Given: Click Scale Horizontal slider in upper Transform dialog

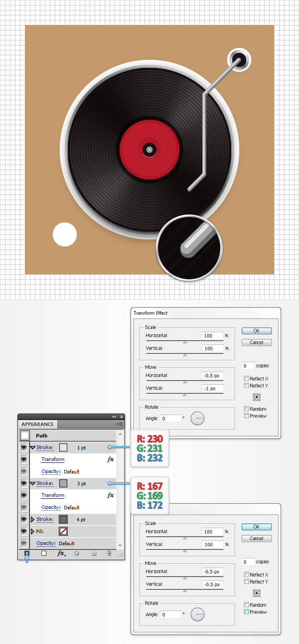Looking at the screenshot, I should tap(184, 342).
